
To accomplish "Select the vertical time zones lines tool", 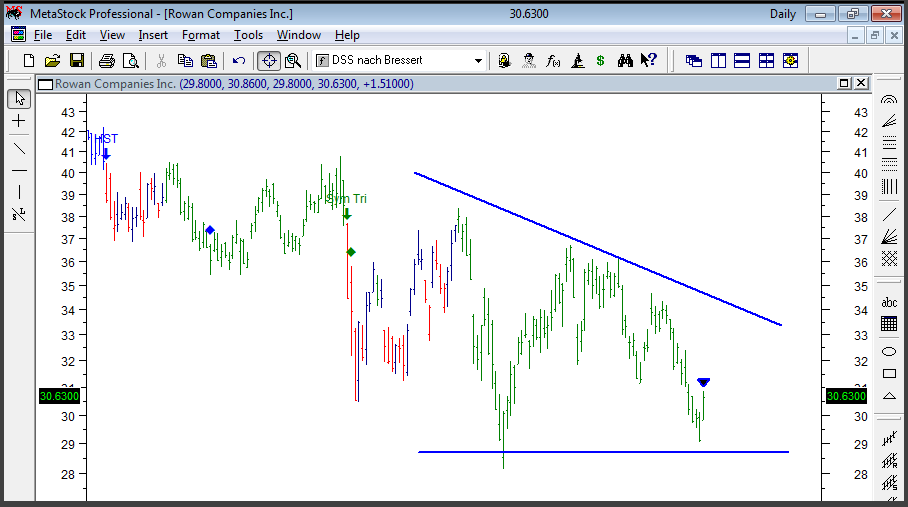I will [x=889, y=186].
